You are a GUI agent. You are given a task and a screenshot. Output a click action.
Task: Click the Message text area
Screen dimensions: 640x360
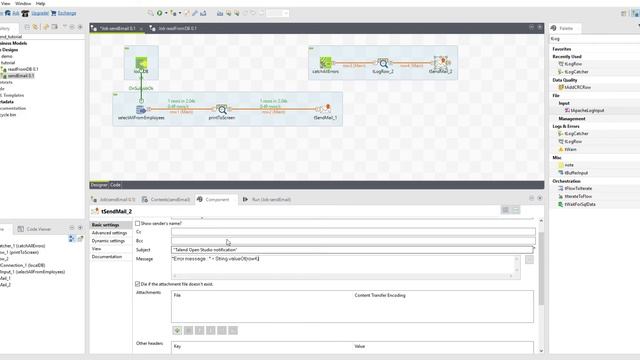pyautogui.click(x=346, y=267)
